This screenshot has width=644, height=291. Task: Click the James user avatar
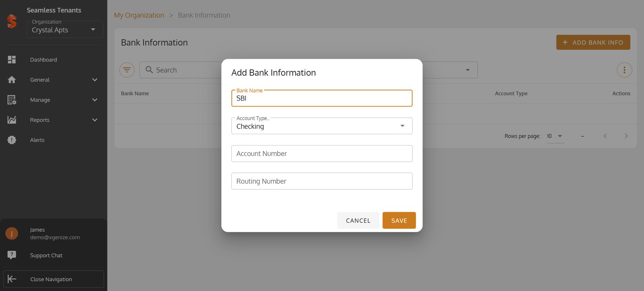[12, 233]
